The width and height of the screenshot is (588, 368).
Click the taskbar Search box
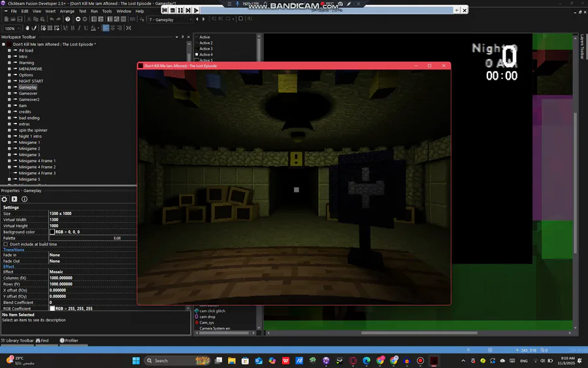(177, 361)
